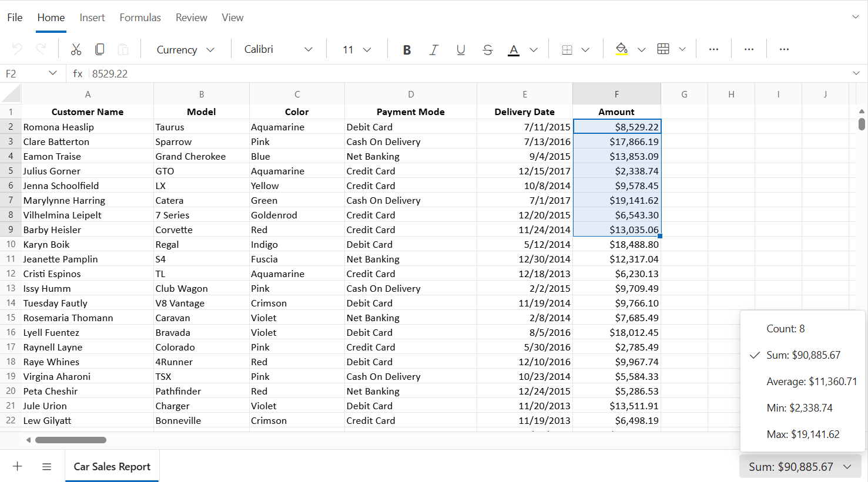Toggle Strikethrough formatting
The height and width of the screenshot is (482, 868).
pos(487,50)
